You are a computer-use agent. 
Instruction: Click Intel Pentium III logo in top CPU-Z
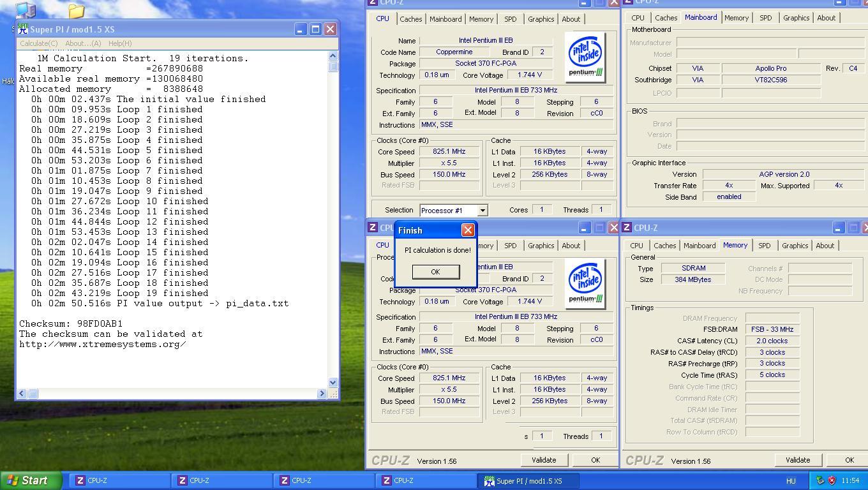tap(585, 57)
